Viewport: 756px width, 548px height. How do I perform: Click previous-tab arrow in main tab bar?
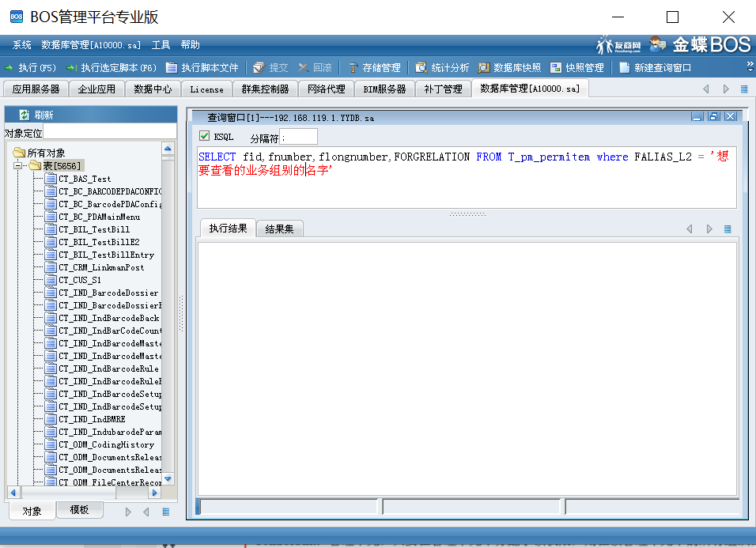point(706,89)
